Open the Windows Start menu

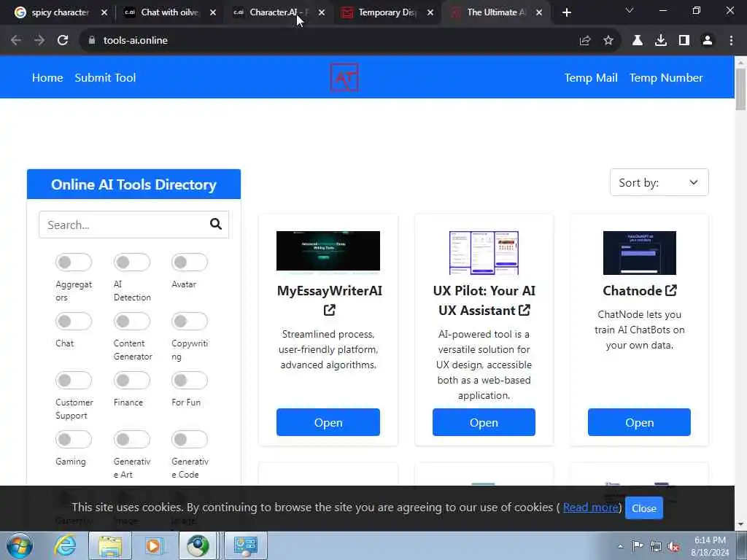pos(20,545)
